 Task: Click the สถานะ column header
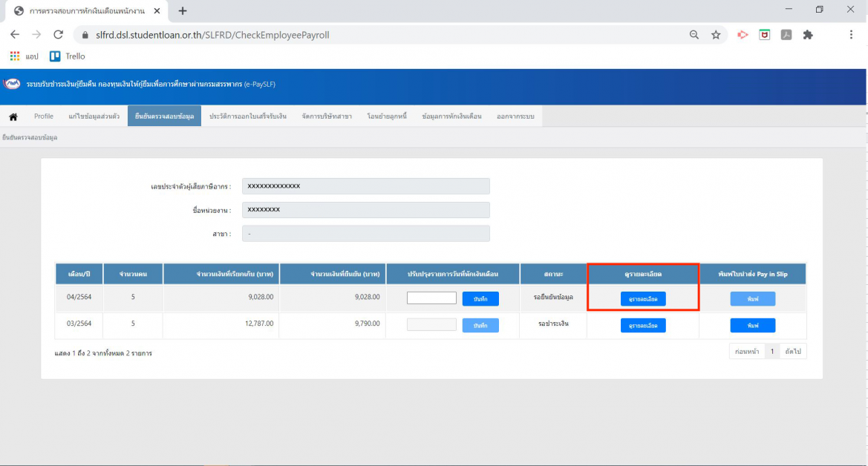[x=554, y=274]
